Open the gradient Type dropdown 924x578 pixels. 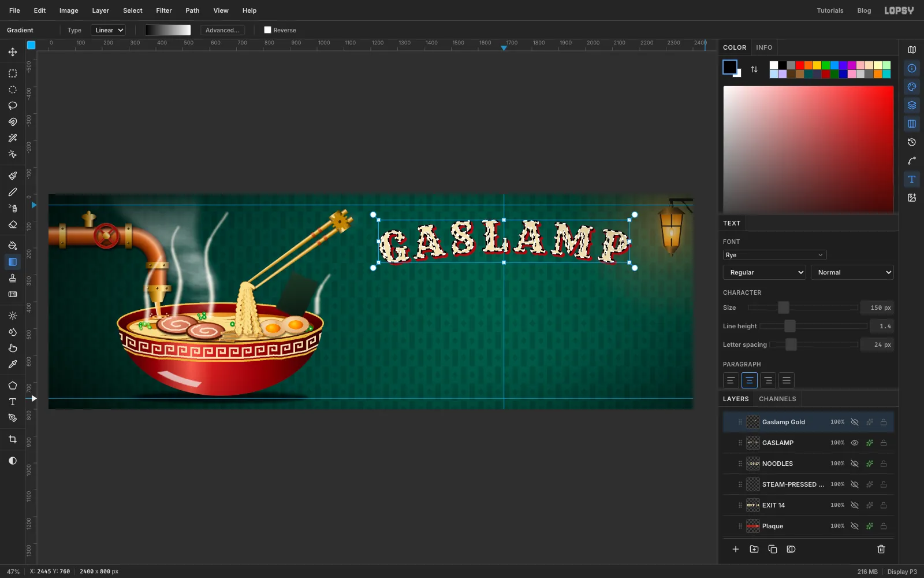point(108,30)
